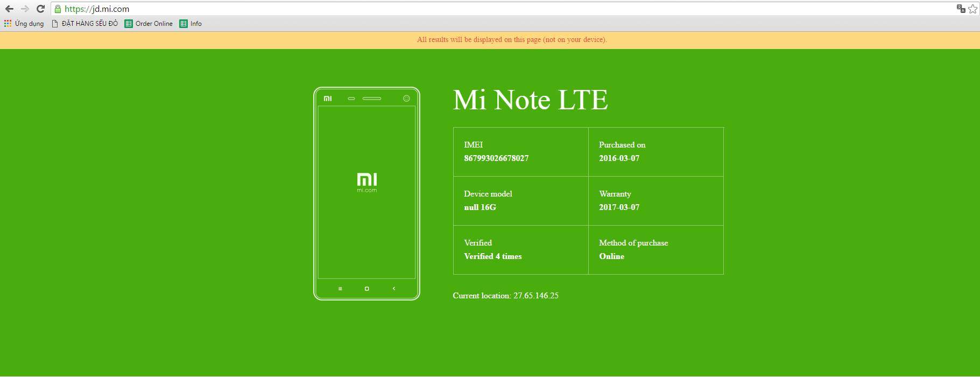Open the Order Online bookmark
Viewport: 980px width, 377px height.
(x=149, y=24)
